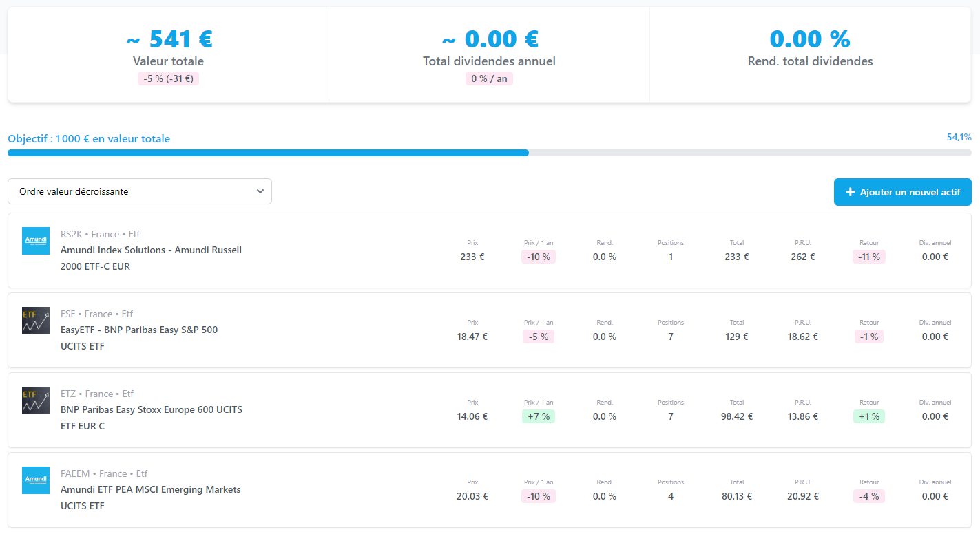Click 'ESE • France • Etf' label
This screenshot has width=980, height=534.
pos(97,314)
